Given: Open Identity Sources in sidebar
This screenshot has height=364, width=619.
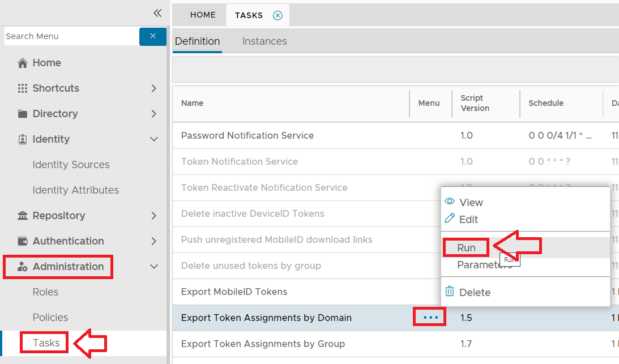Looking at the screenshot, I should tap(71, 165).
